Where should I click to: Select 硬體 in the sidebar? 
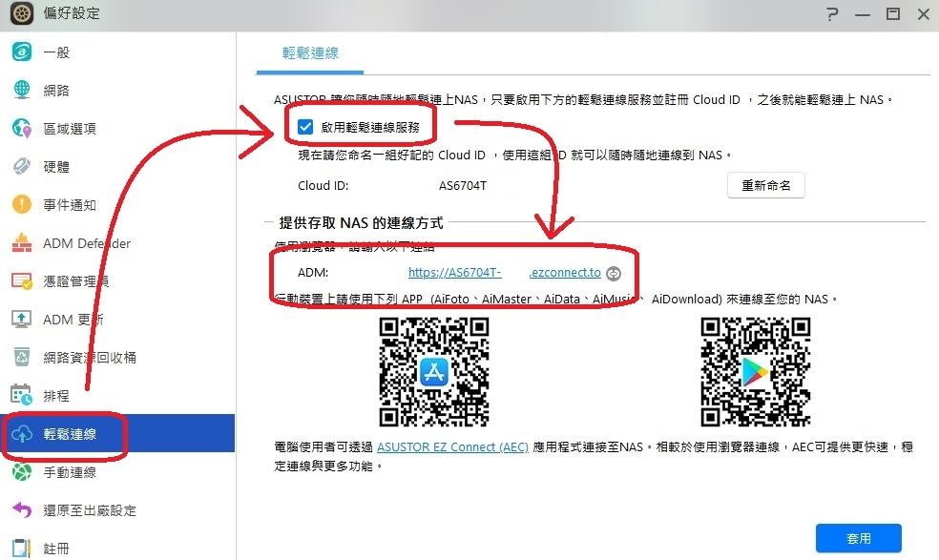click(56, 167)
